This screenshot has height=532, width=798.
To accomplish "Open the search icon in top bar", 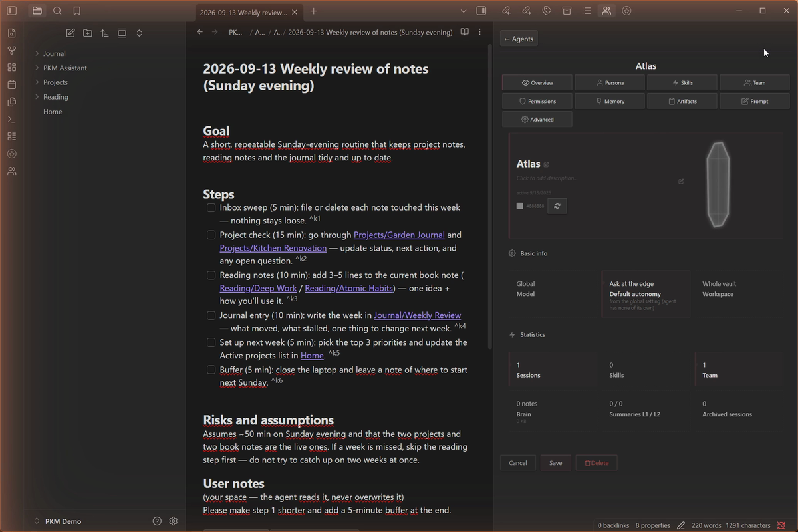I will click(x=57, y=11).
